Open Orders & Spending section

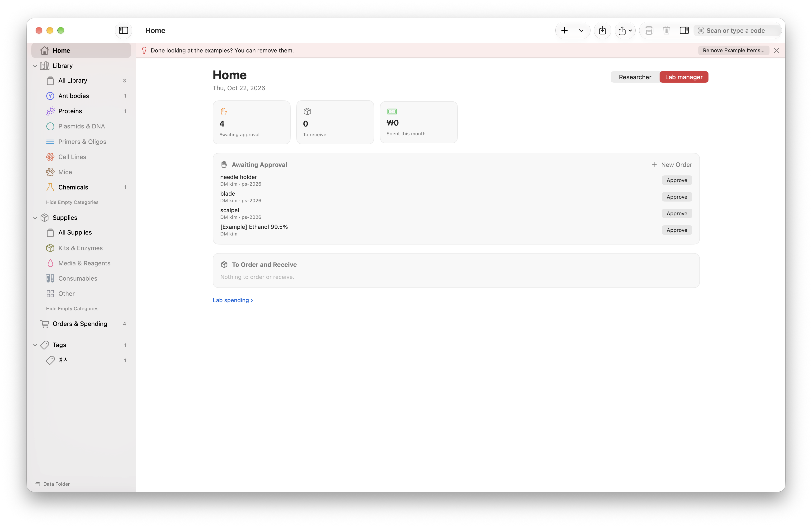point(81,324)
